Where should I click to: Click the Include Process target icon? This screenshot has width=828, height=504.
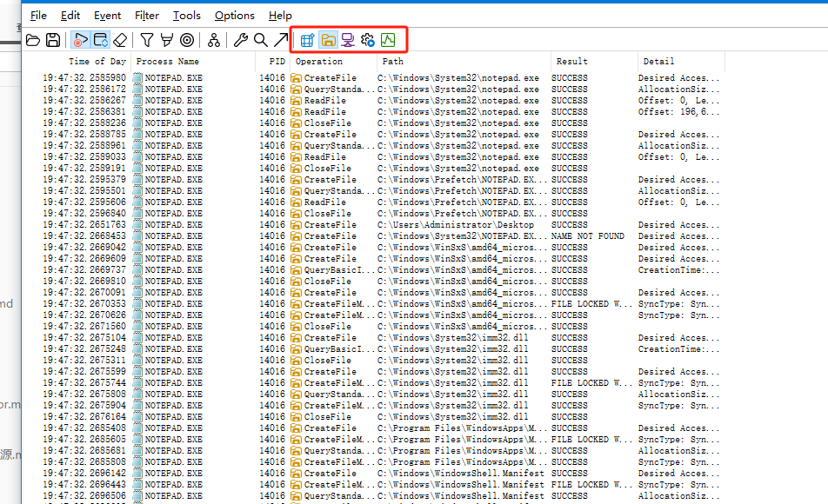pos(187,40)
